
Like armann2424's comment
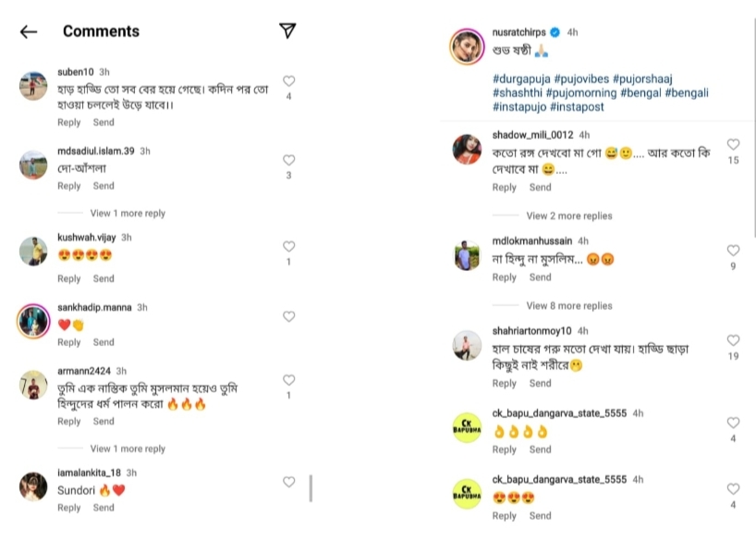[288, 380]
